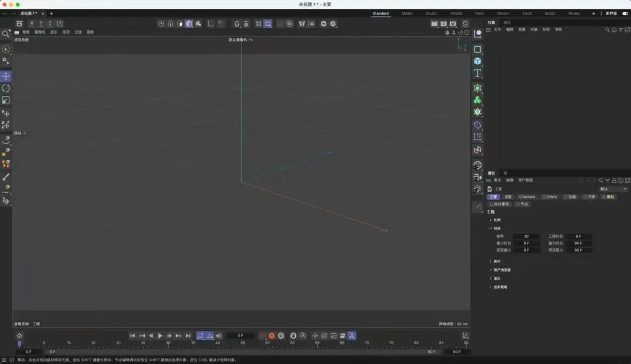Screen dimensions: 631x364
Task: Enable autokeying record button
Action: (x=272, y=336)
